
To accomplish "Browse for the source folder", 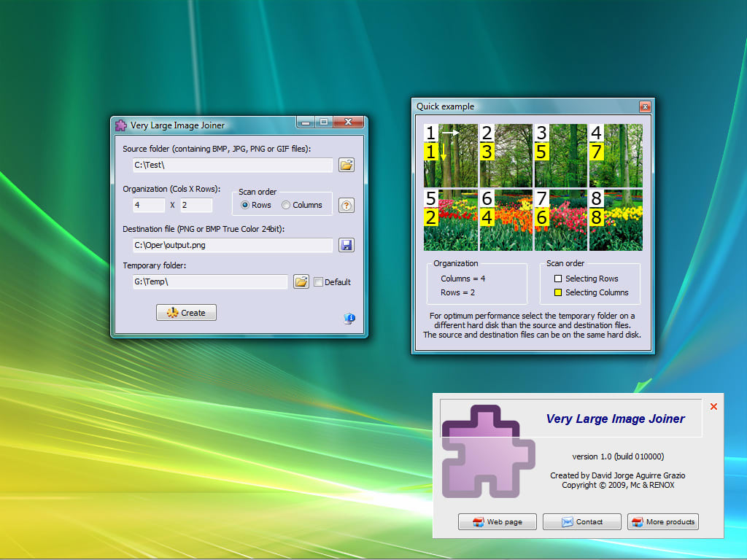I will point(347,166).
